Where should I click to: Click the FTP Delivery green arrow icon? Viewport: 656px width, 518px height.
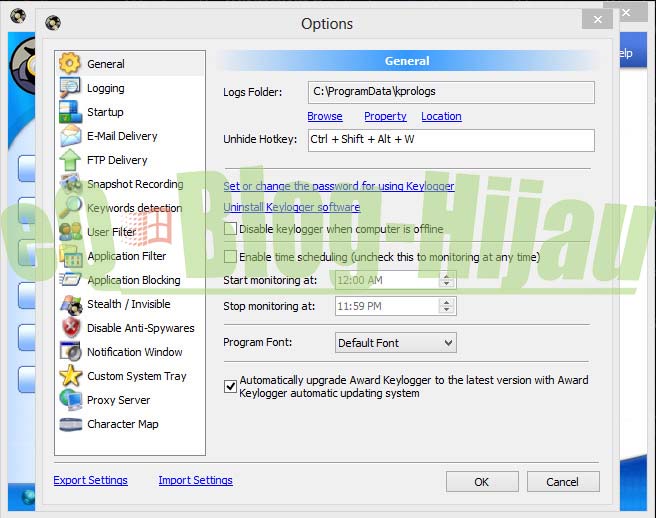[70, 160]
